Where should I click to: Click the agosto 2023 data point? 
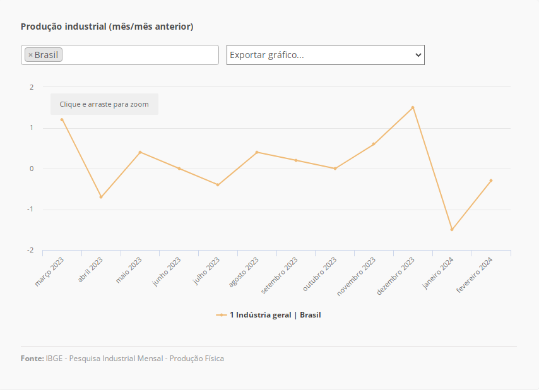257,152
